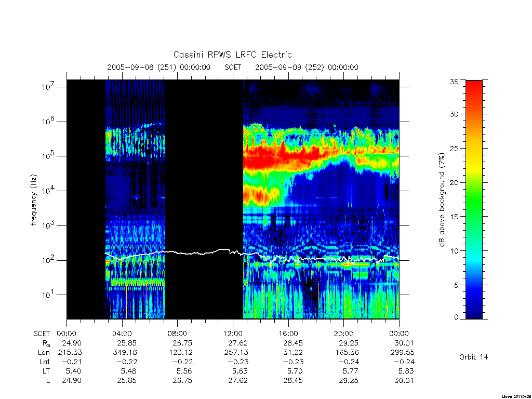Click the local time value '5.48'
The image size is (532, 399).
tap(129, 371)
